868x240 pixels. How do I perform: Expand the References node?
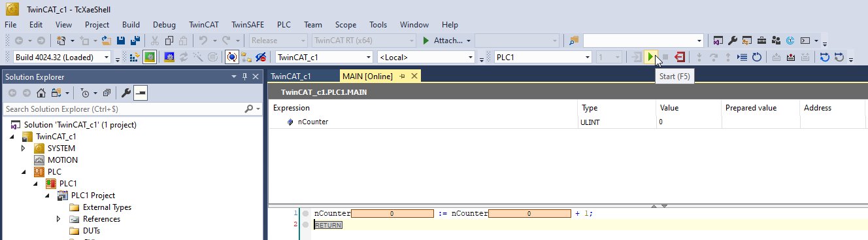(58, 219)
